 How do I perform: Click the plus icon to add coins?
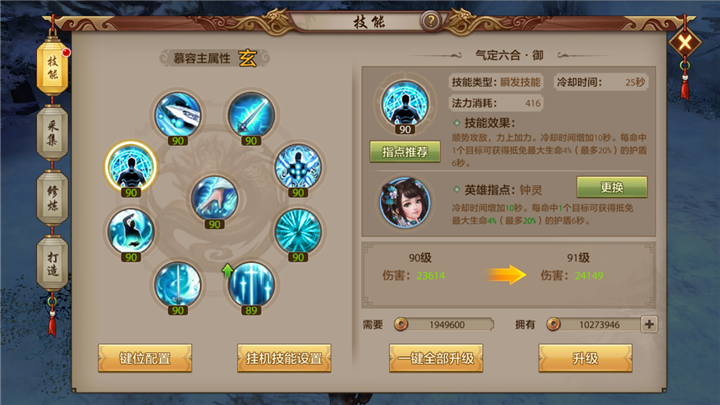coord(649,324)
